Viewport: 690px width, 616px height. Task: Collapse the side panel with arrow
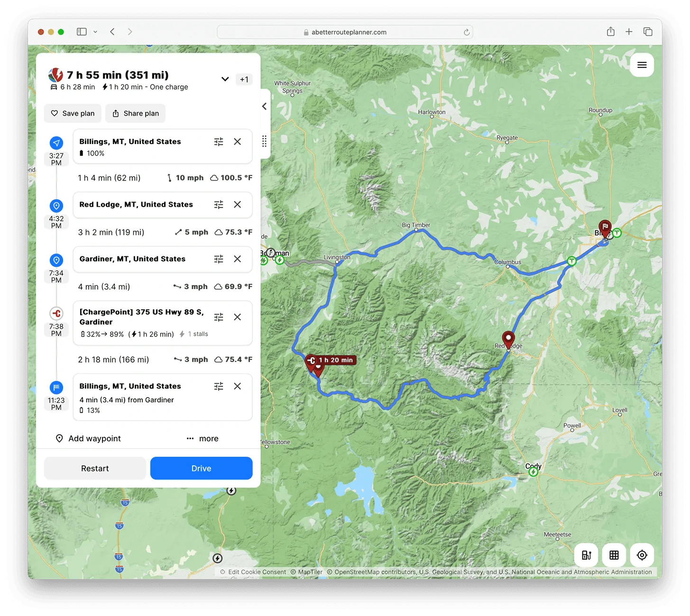[x=265, y=107]
